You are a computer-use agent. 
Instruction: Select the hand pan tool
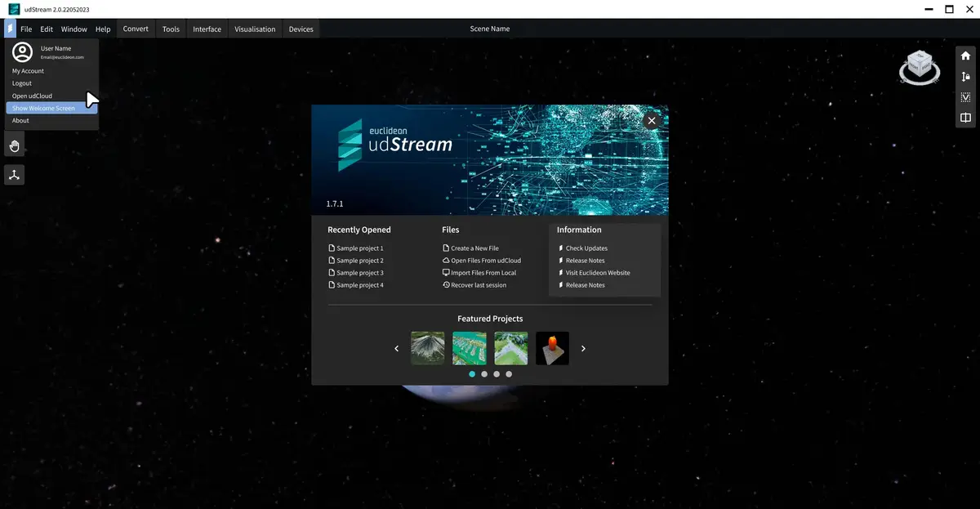(x=14, y=146)
